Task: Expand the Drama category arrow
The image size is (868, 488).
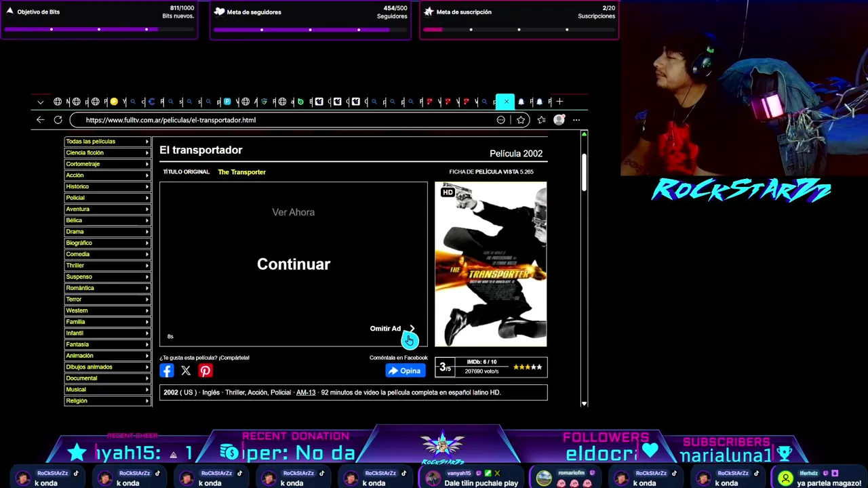Action: 147,232
